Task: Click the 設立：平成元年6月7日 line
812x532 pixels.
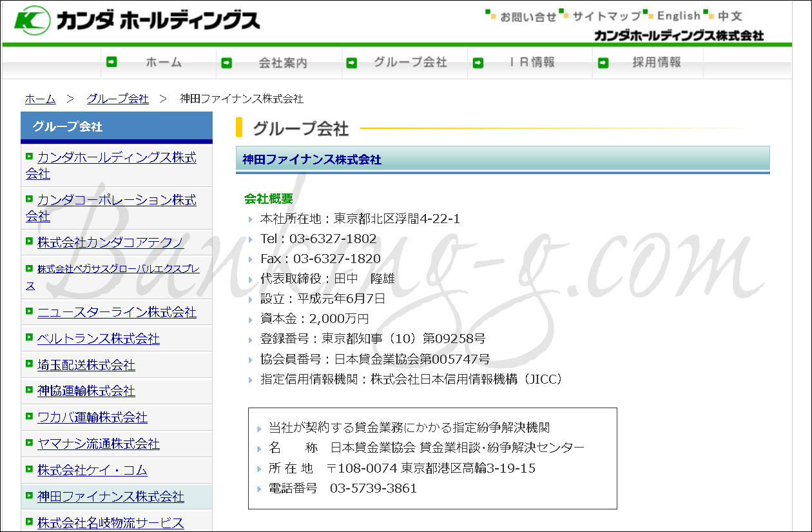Action: point(322,299)
